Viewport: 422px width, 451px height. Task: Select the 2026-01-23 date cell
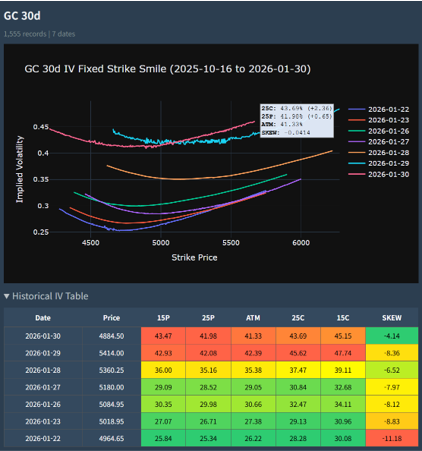pos(43,421)
